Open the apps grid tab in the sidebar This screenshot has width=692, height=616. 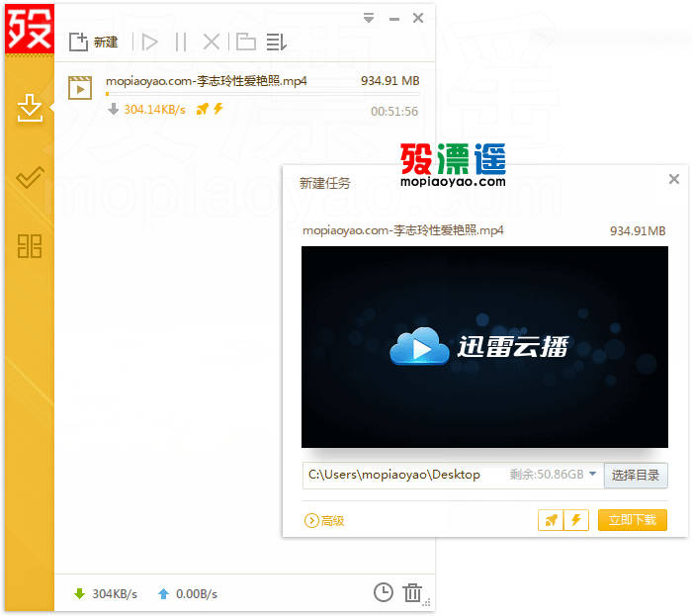coord(30,246)
